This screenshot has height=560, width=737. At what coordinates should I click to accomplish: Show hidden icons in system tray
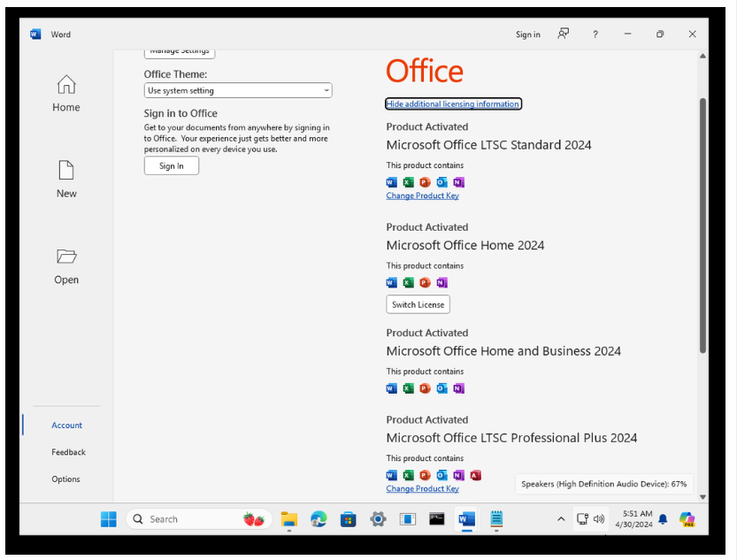(x=561, y=519)
